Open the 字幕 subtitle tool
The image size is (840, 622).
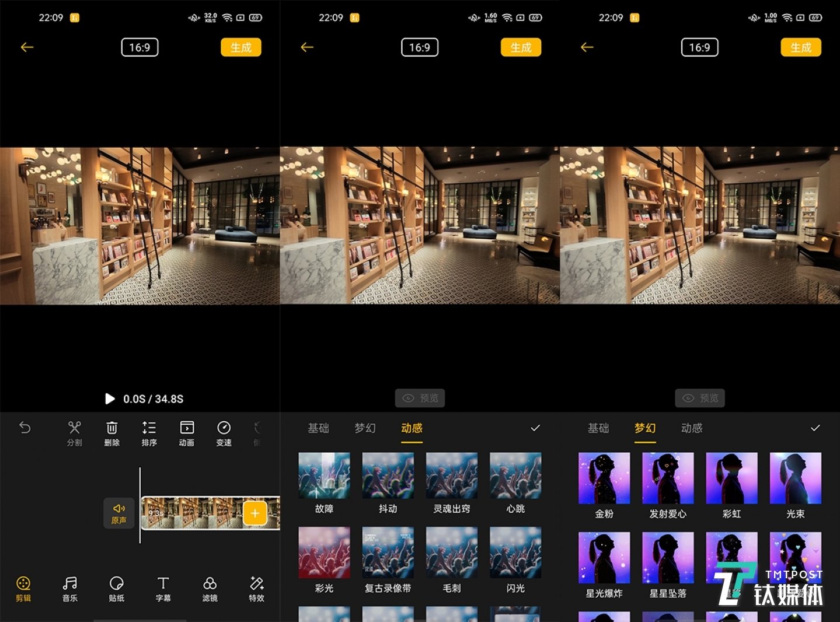tap(163, 588)
